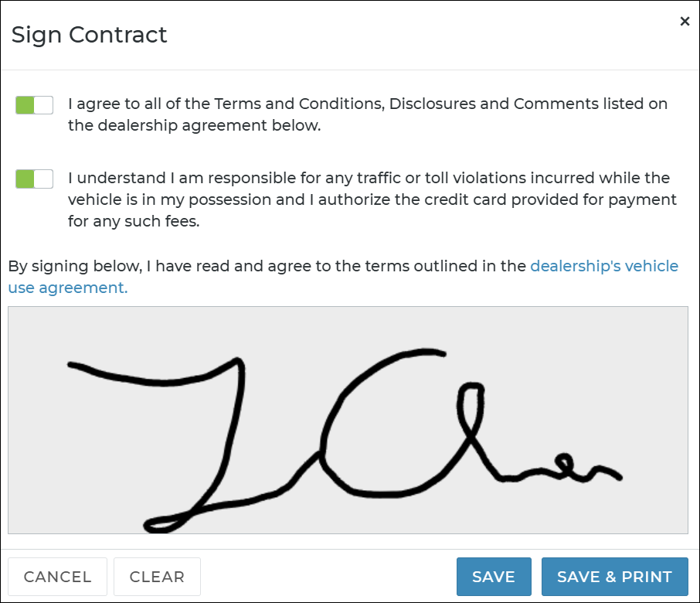Click the bottom loop of the signature
The height and width of the screenshot is (603, 700).
(x=160, y=524)
